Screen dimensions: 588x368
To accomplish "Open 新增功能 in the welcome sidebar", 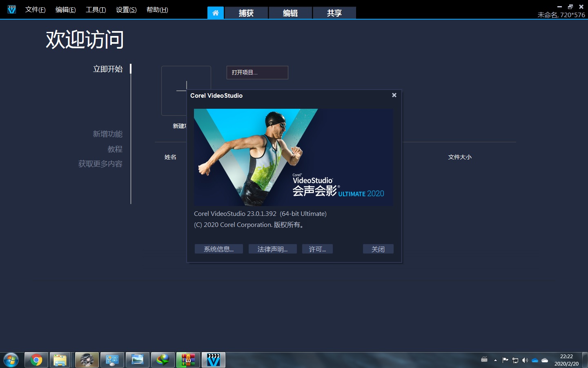I will pos(108,134).
